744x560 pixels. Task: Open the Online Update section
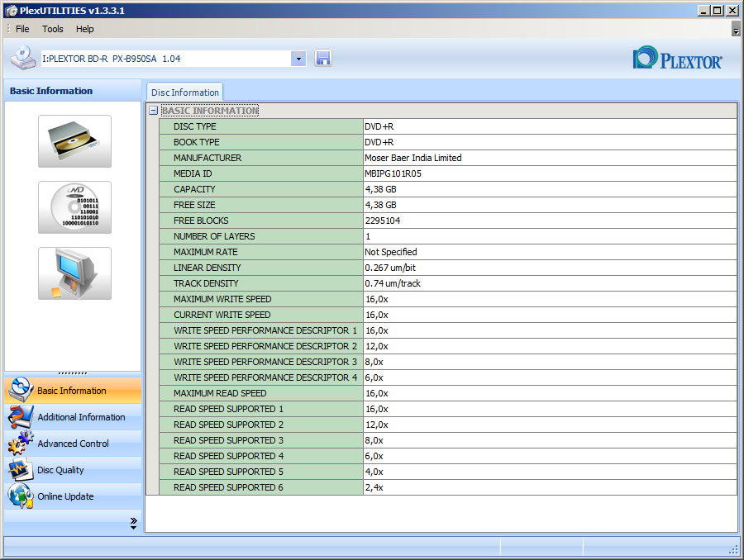[73, 496]
